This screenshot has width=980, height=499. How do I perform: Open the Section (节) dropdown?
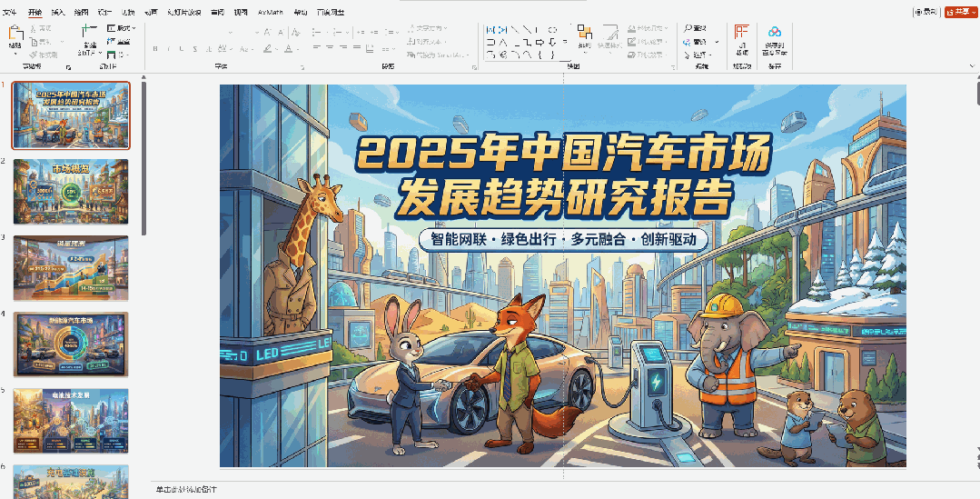pyautogui.click(x=118, y=55)
